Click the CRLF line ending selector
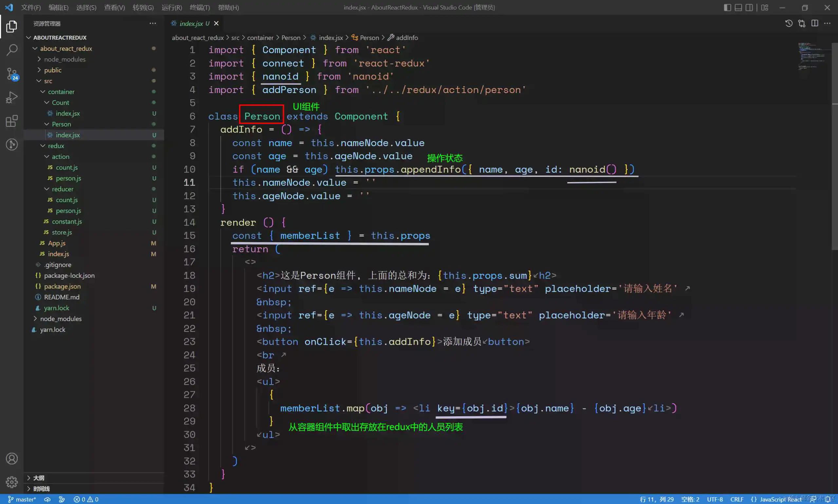Viewport: 838px width, 504px height. tap(737, 499)
